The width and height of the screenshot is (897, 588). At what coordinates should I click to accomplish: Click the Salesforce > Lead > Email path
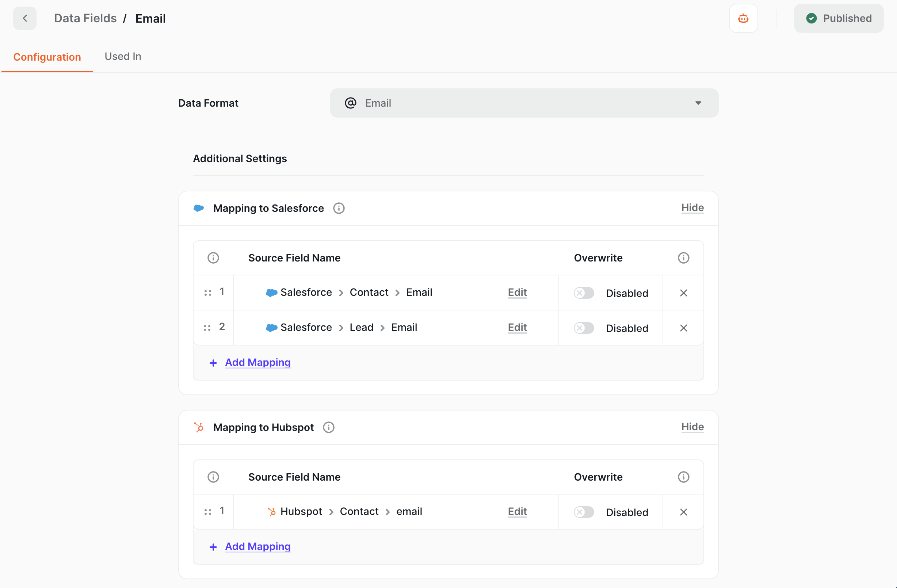coord(341,327)
